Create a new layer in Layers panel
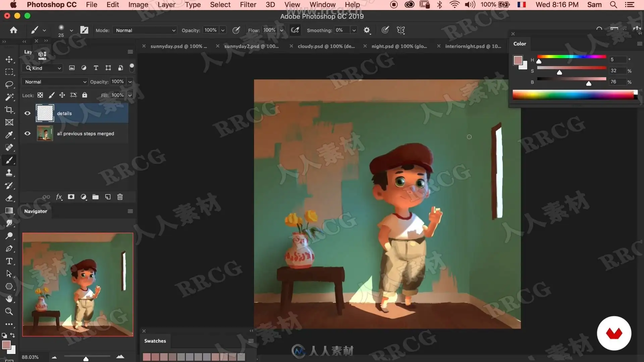The height and width of the screenshot is (362, 644). click(x=108, y=197)
